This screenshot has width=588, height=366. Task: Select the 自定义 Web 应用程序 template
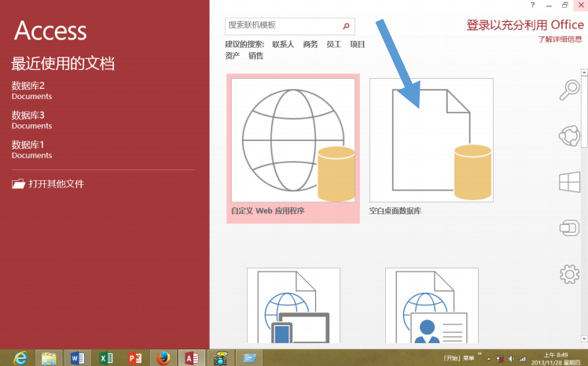293,148
